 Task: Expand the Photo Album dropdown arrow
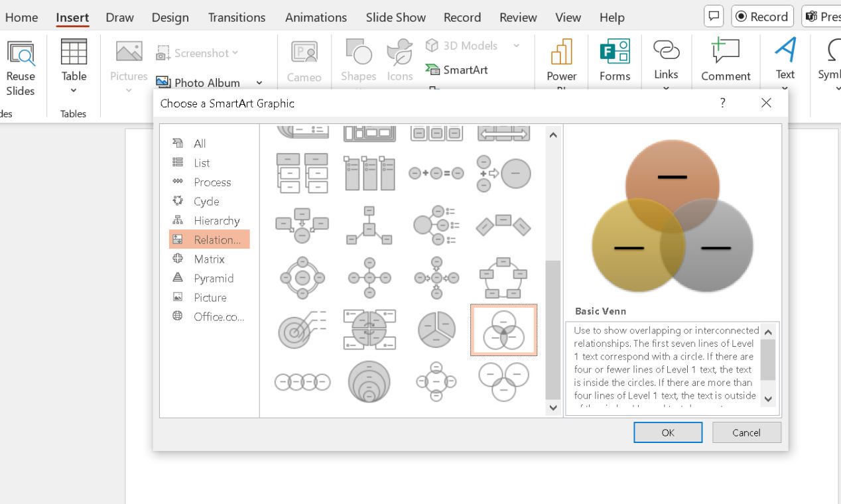[259, 83]
